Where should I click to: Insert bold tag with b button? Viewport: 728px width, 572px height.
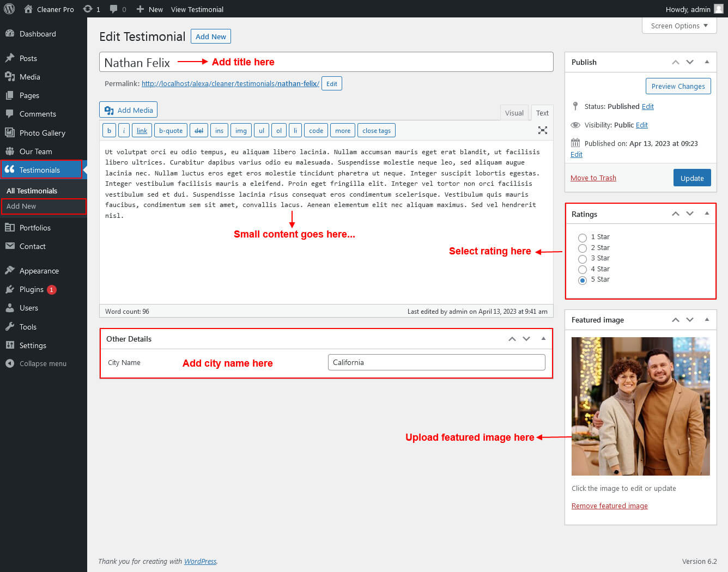click(109, 131)
